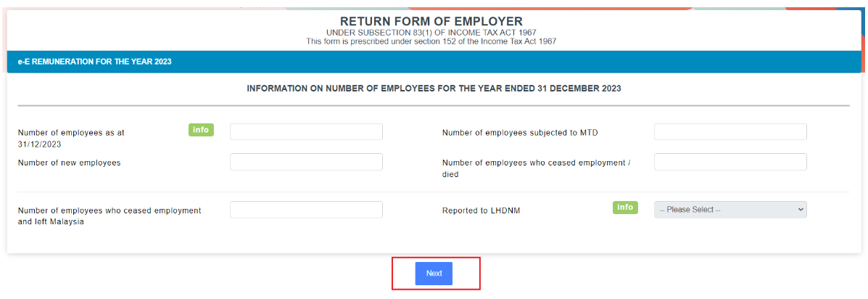This screenshot has width=868, height=299.
Task: Select the employees subjected to MTD field
Action: (x=729, y=132)
